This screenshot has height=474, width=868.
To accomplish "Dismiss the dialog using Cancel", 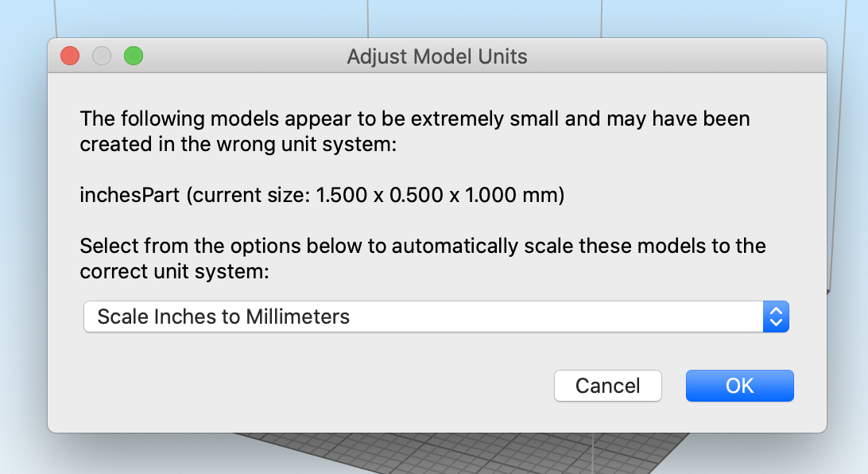I will click(x=608, y=386).
